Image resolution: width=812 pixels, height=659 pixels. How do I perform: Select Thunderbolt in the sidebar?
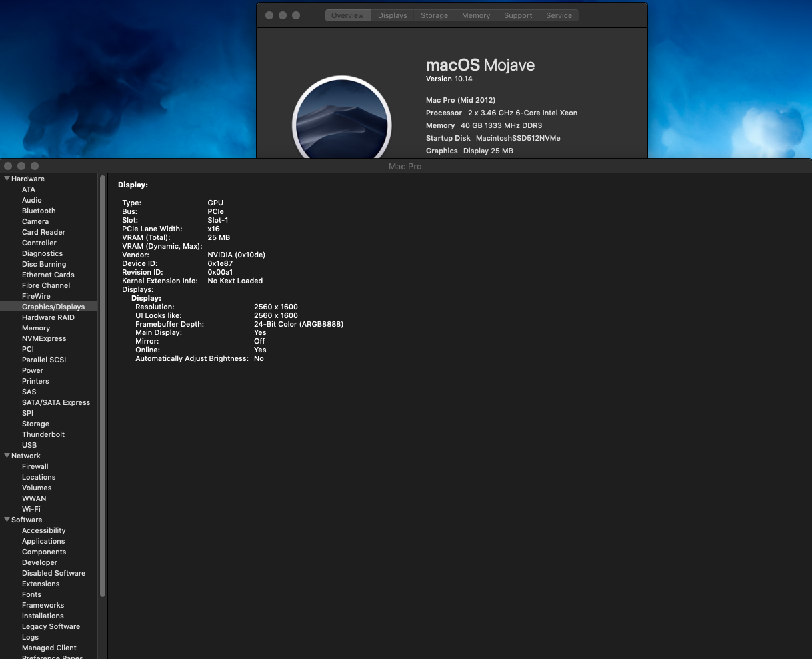[x=43, y=434]
